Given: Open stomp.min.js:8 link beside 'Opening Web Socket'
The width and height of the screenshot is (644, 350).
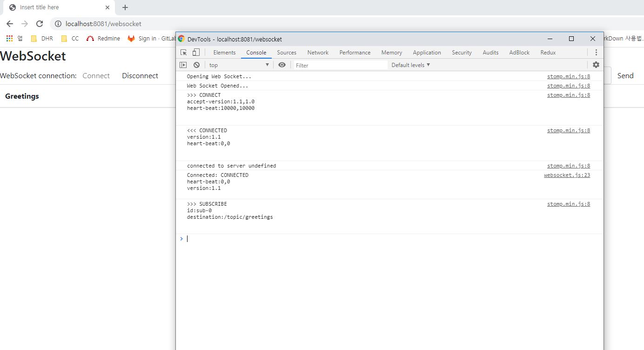Looking at the screenshot, I should click(569, 76).
